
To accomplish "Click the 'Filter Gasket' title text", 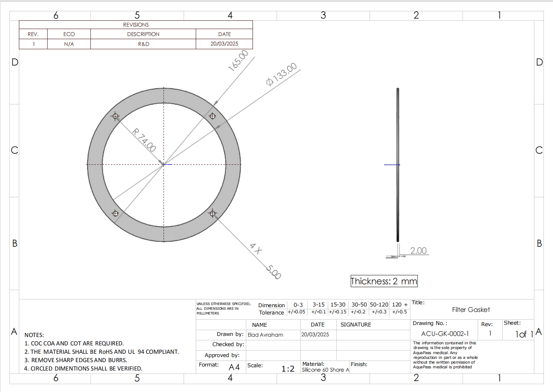I will point(471,310).
